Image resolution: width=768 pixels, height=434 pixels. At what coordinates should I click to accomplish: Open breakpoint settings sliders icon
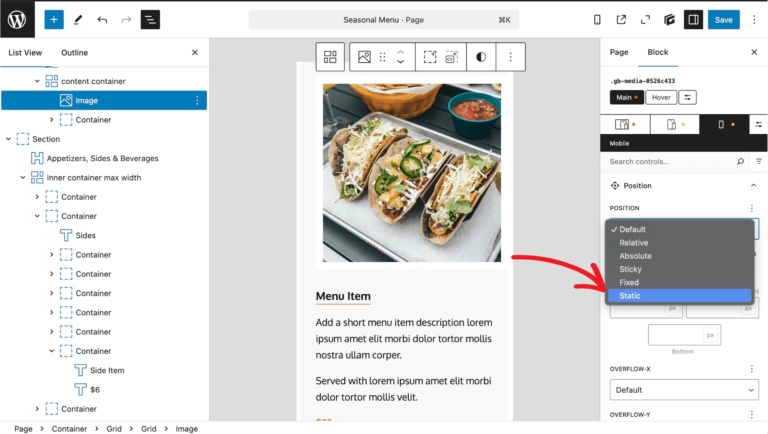click(x=758, y=124)
